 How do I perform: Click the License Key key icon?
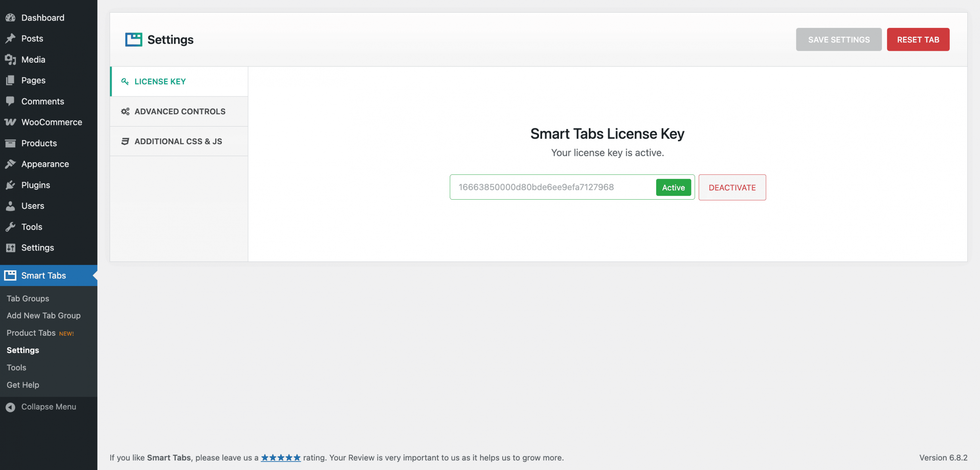click(x=125, y=81)
